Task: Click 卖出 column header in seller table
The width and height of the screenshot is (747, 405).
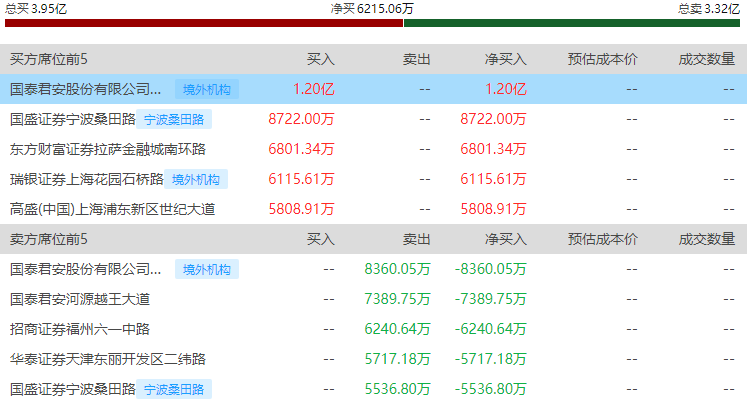Action: (417, 239)
